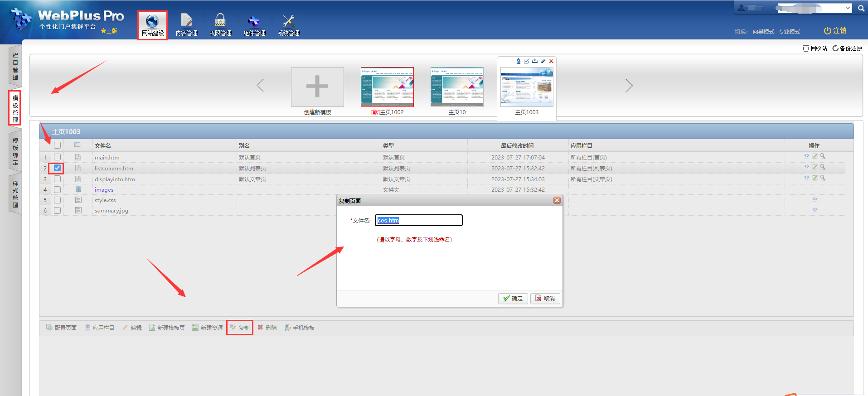The image size is (868, 396).
Task: Click the 文件名 input field in dialog
Action: (418, 221)
